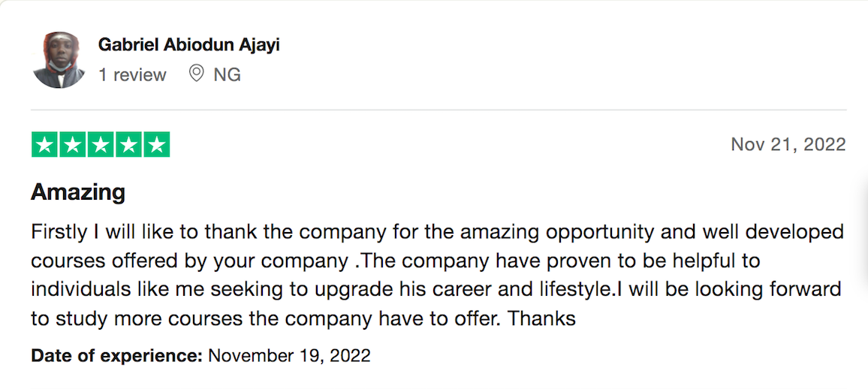Screen dimensions: 868x389
Task: Click the line starting 'courses offered by your company'
Action: point(396,261)
